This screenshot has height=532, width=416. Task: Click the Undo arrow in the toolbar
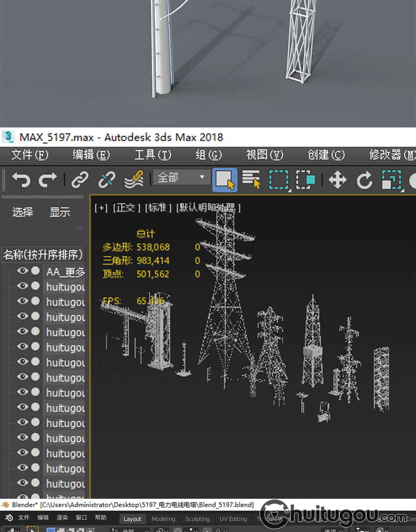[21, 180]
